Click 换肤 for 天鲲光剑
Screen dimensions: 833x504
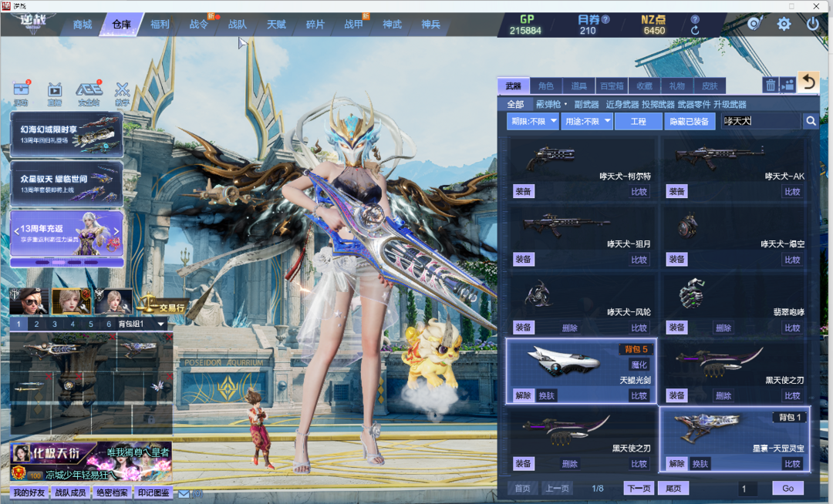pos(547,396)
